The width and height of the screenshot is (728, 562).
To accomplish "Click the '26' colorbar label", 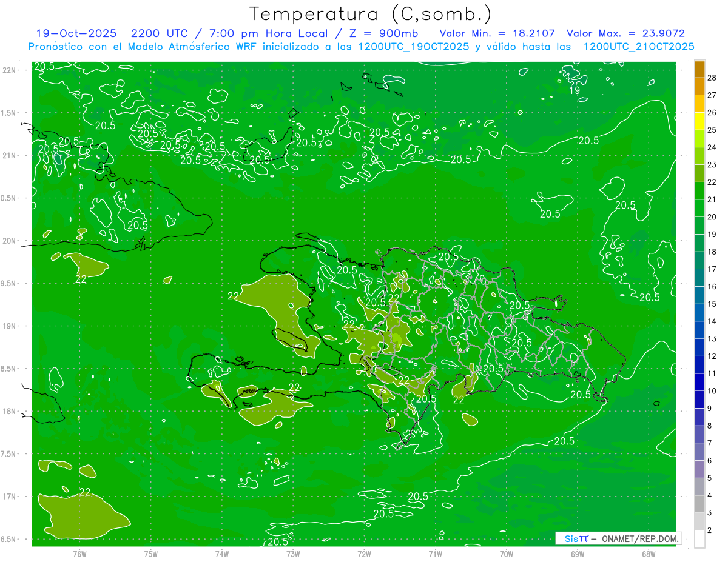I will (x=712, y=113).
